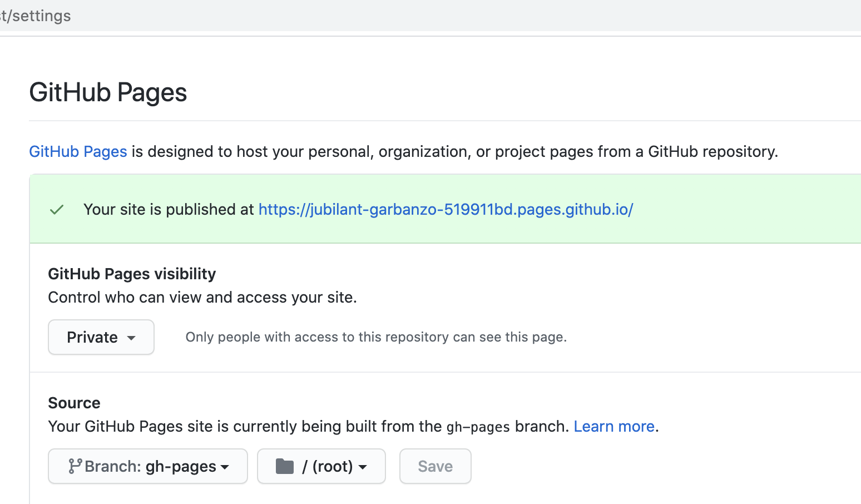Viewport: 861px width, 504px height.
Task: Open the GitHub Pages documentation link
Action: (78, 151)
